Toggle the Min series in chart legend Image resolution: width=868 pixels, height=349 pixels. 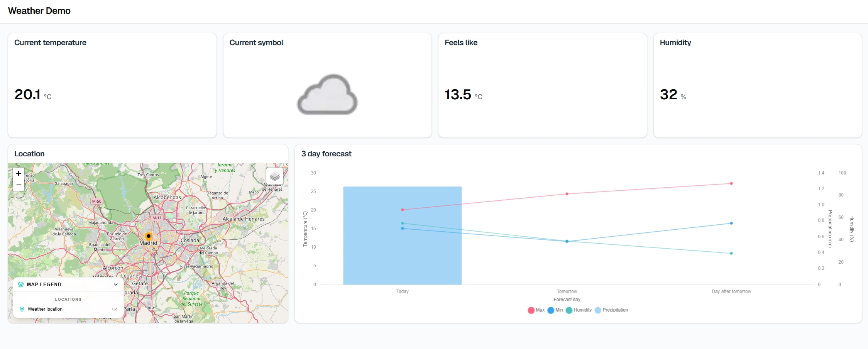tap(555, 310)
